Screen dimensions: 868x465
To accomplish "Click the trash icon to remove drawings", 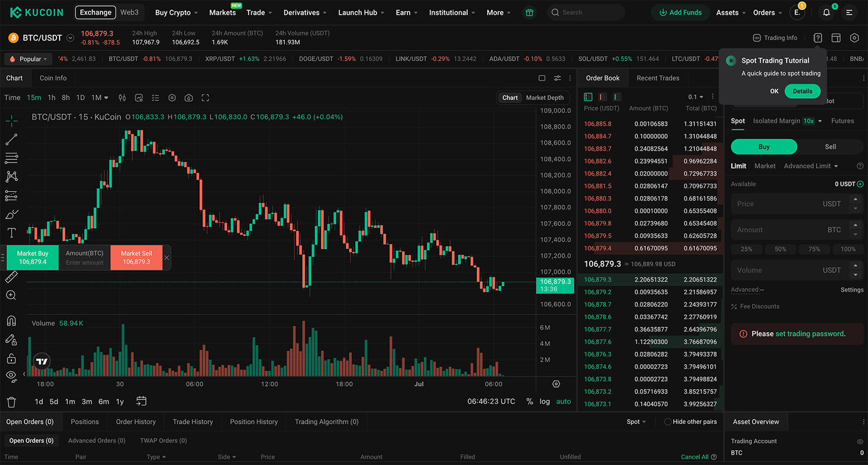I will pyautogui.click(x=11, y=402).
